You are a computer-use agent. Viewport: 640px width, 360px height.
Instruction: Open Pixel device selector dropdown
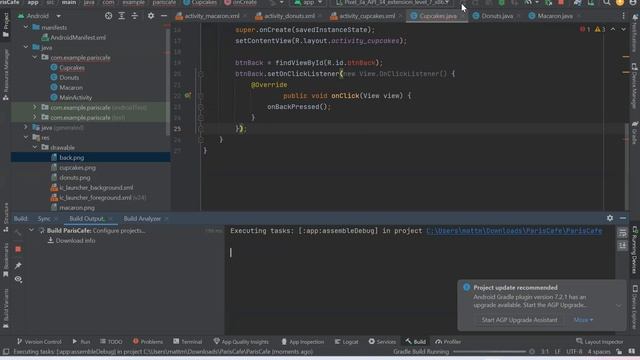click(x=392, y=3)
